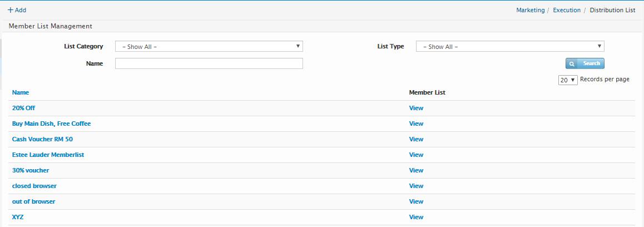Screen dimensions: 644x227
Task: Click the Search button
Action: pyautogui.click(x=584, y=63)
